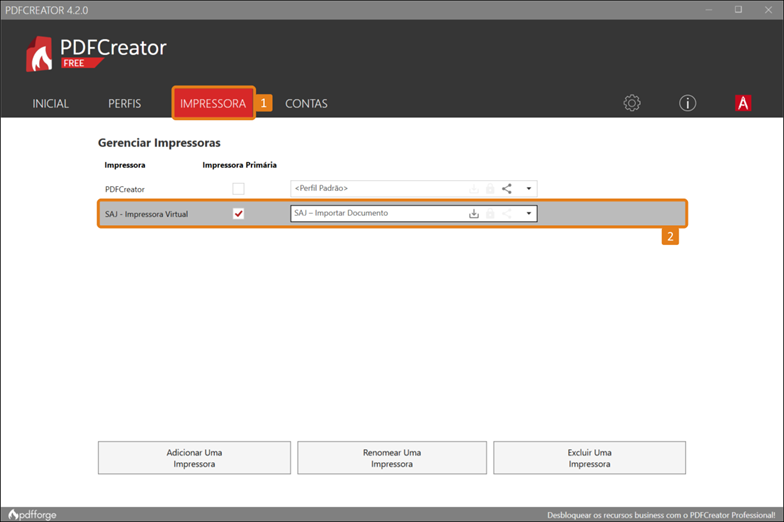Switch to the INICIAL tab
This screenshot has width=784, height=522.
pos(51,104)
